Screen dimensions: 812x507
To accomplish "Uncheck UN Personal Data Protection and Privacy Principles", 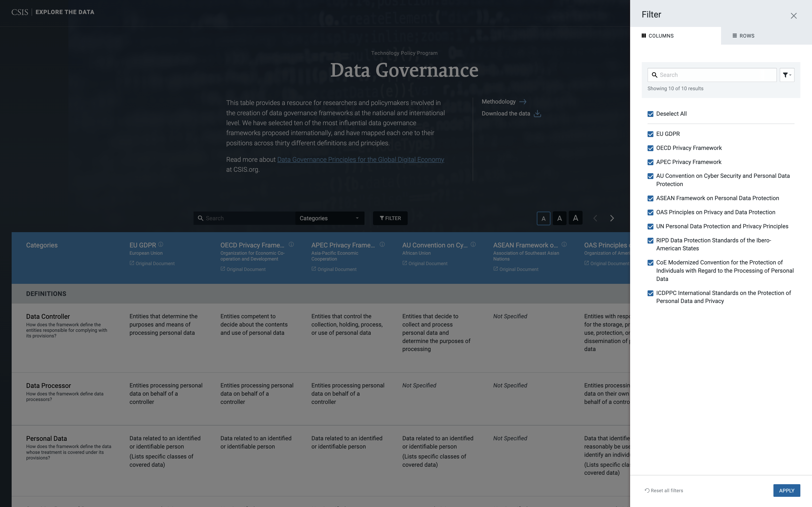I will (650, 227).
